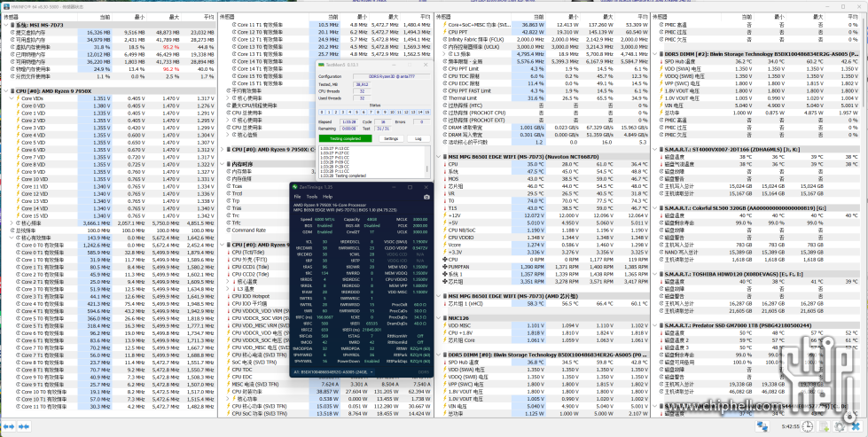Click the blue X close sensors icon
Viewport: 868px width, 437px height.
pos(856,426)
